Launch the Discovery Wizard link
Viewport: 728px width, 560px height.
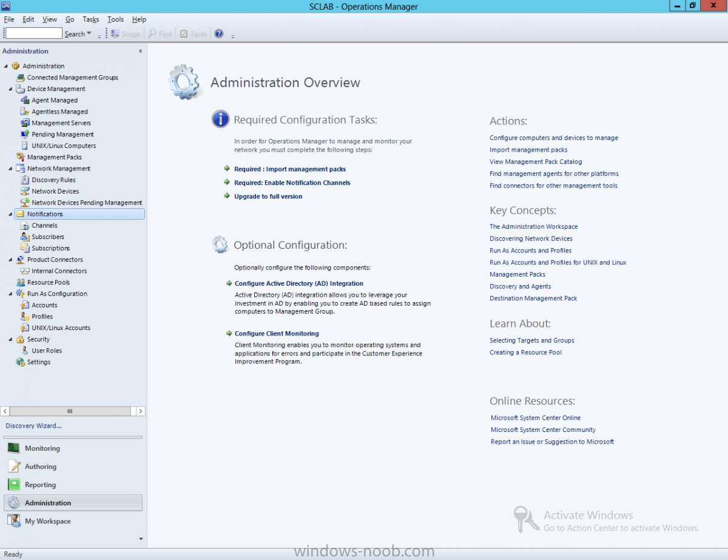33,426
